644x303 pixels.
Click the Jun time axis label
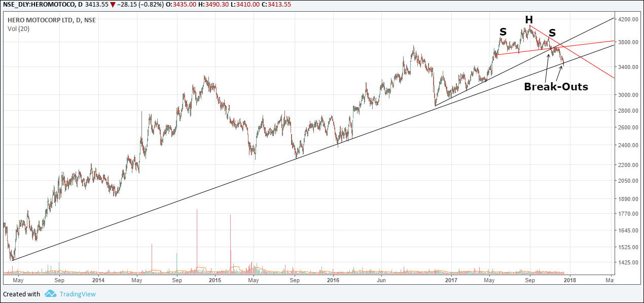[381, 280]
